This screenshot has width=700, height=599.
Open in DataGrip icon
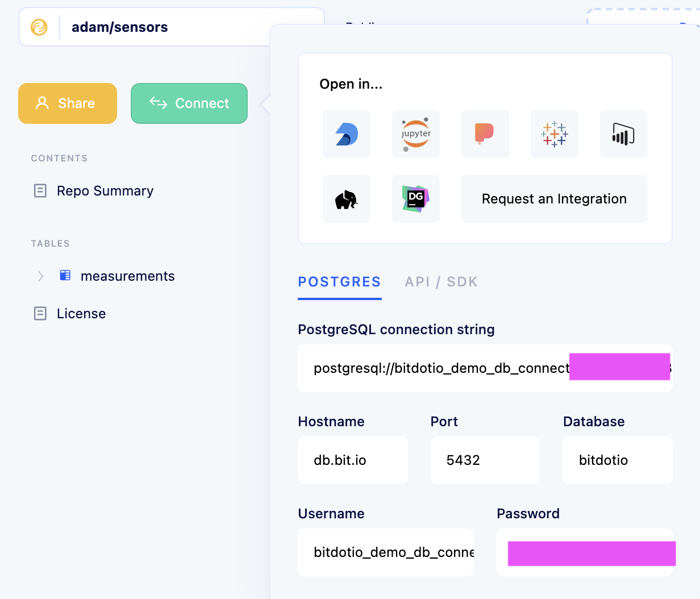click(x=416, y=199)
